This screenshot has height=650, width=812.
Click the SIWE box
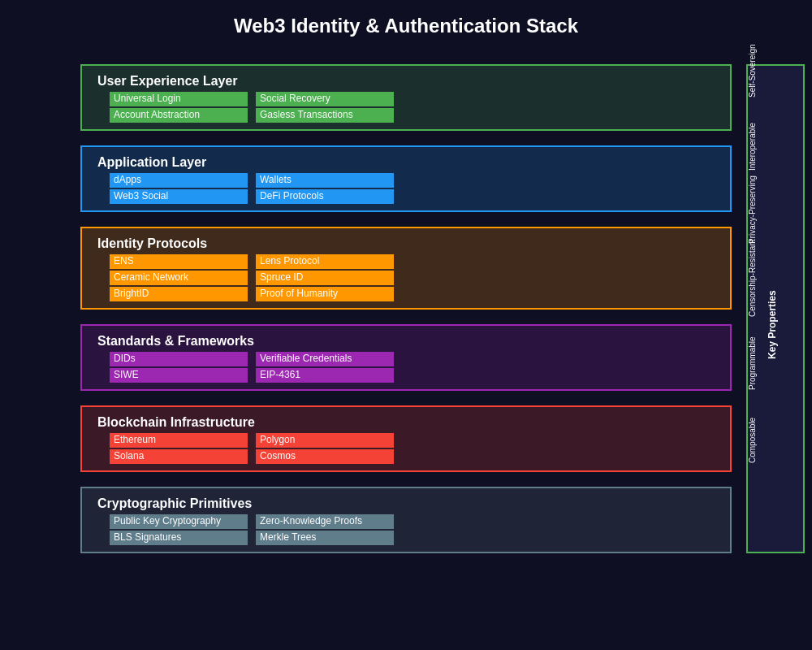tap(179, 375)
